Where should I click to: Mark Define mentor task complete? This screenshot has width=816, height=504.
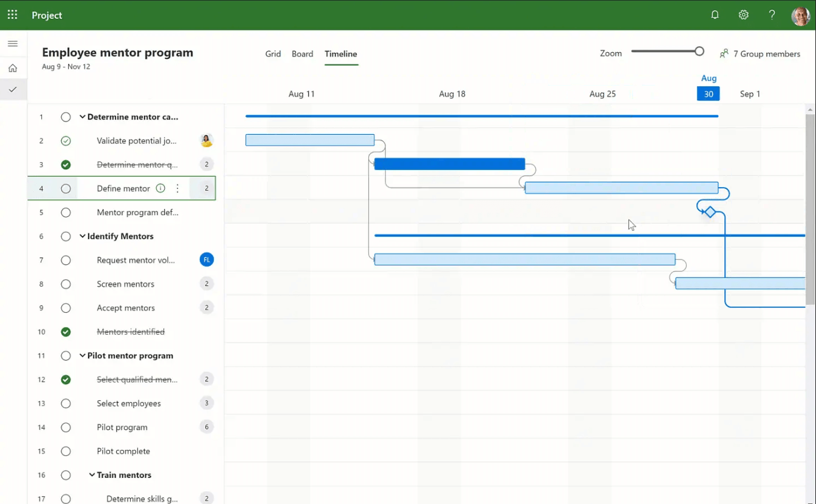pyautogui.click(x=66, y=189)
